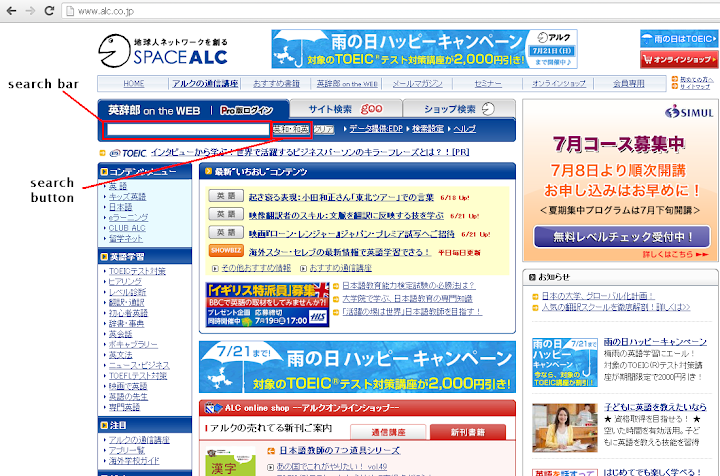
Task: Open TOEICテスト対策 under 英語学習
Action: pyautogui.click(x=137, y=271)
